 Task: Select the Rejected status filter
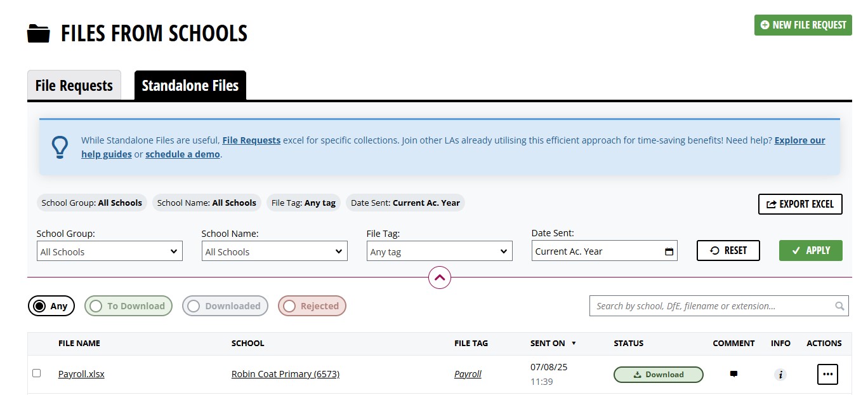tap(312, 306)
